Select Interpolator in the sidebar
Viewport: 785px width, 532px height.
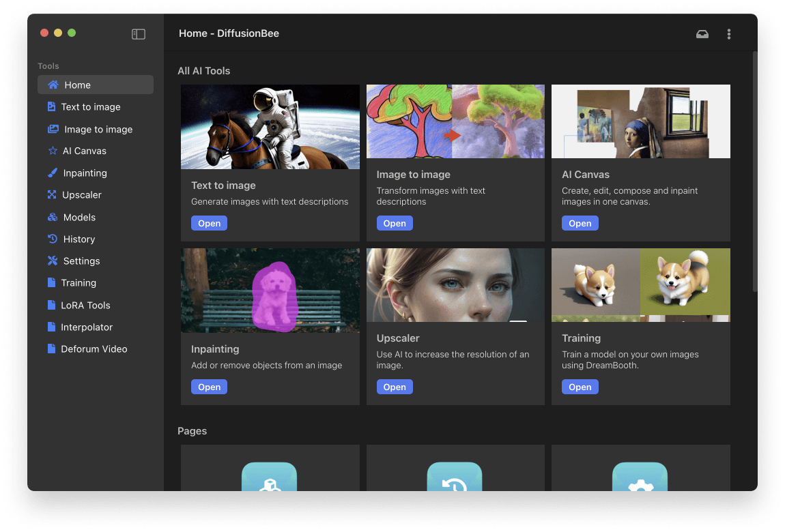point(96,327)
